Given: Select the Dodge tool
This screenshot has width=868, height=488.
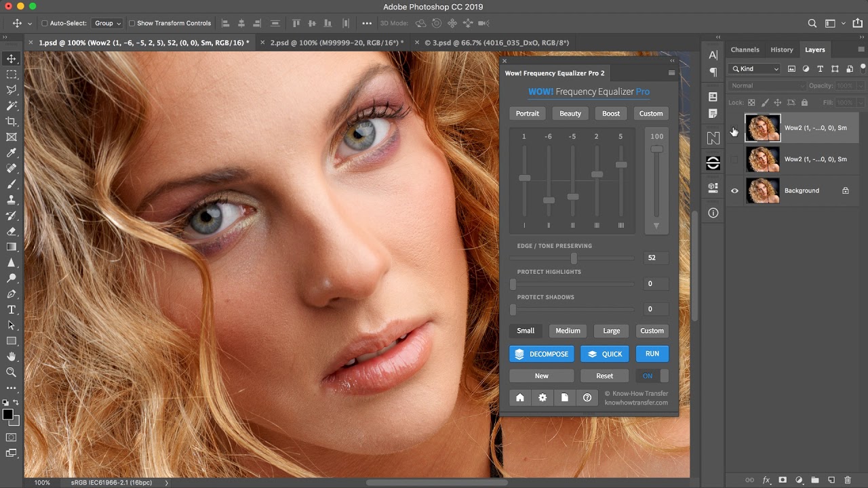Looking at the screenshot, I should point(12,278).
